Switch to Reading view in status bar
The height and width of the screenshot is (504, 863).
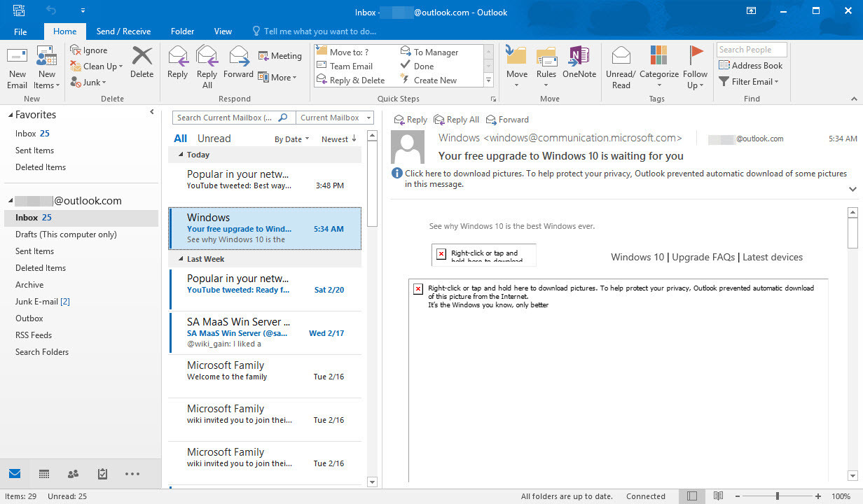pos(718,496)
